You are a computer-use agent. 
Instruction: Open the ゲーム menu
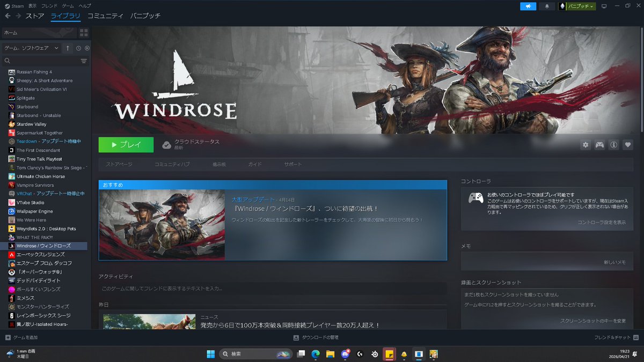[68, 5]
